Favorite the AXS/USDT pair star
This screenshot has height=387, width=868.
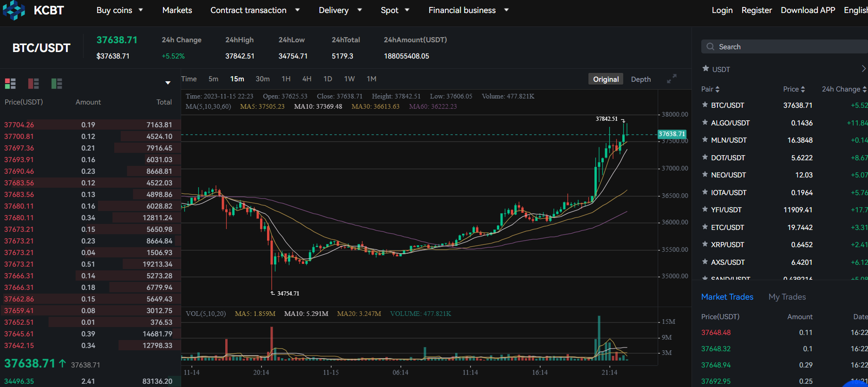705,262
